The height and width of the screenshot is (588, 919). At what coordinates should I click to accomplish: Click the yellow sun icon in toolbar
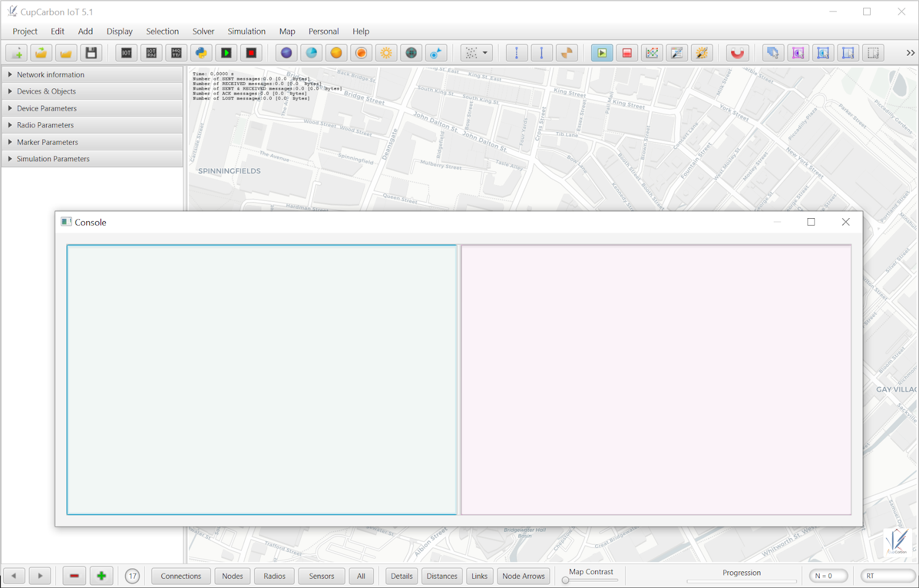[386, 53]
